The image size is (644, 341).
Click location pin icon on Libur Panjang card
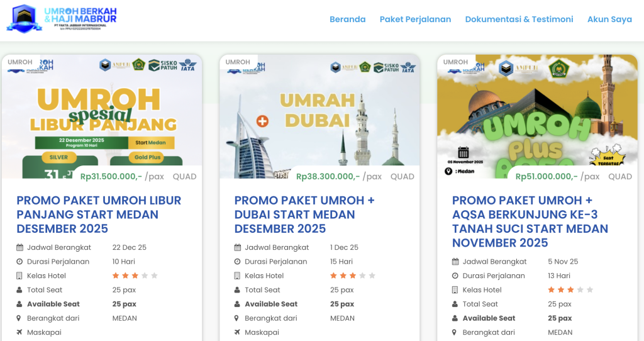pos(19,318)
